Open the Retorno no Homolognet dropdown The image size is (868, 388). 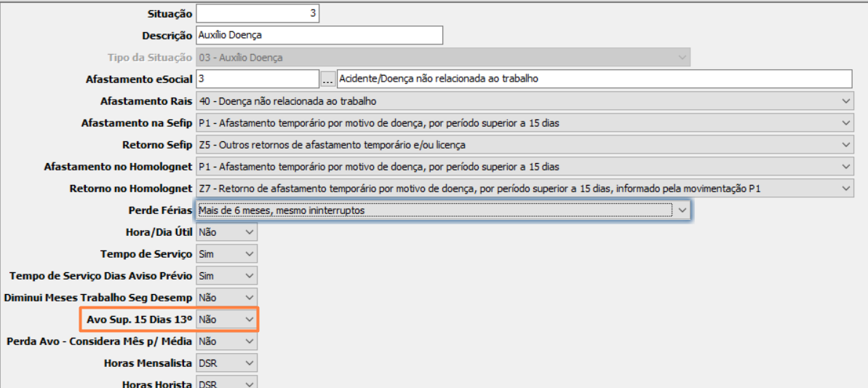point(524,189)
